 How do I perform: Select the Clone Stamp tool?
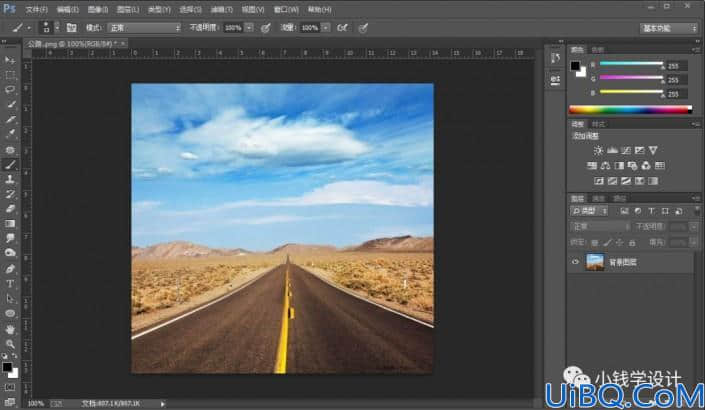point(10,179)
